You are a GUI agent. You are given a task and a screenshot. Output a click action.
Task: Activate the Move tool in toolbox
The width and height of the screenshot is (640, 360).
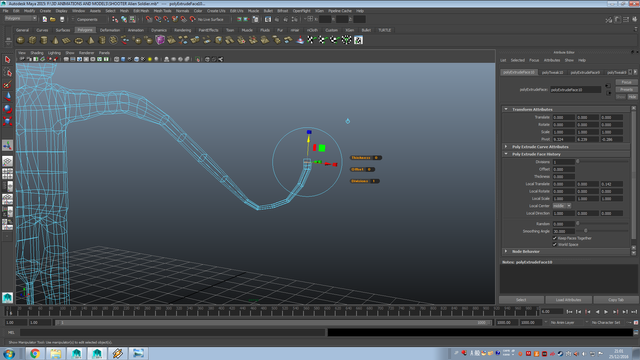coord(7,97)
